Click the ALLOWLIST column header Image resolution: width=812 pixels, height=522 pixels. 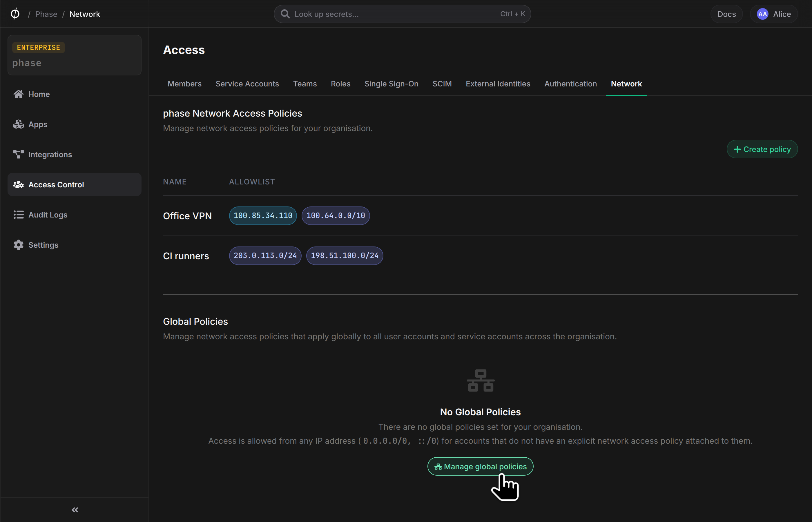click(252, 182)
